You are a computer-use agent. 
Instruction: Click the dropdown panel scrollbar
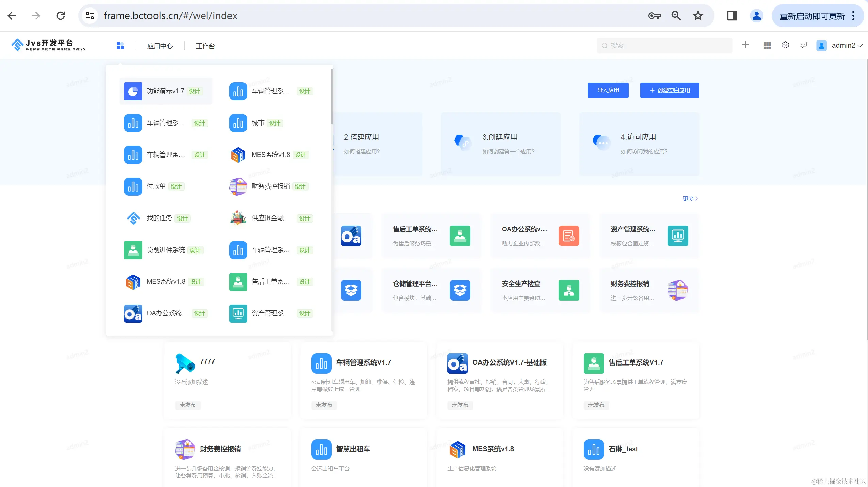(332, 97)
